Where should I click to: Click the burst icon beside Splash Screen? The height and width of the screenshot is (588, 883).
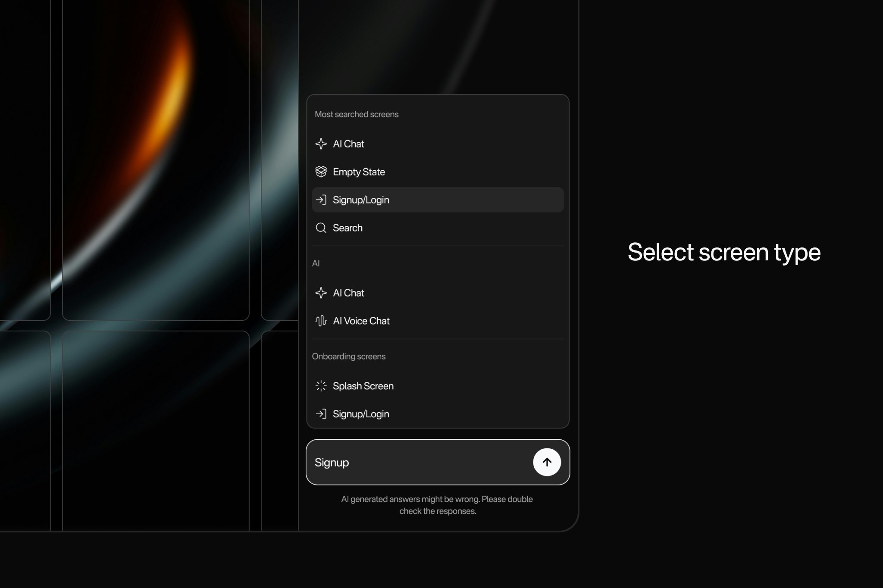321,386
